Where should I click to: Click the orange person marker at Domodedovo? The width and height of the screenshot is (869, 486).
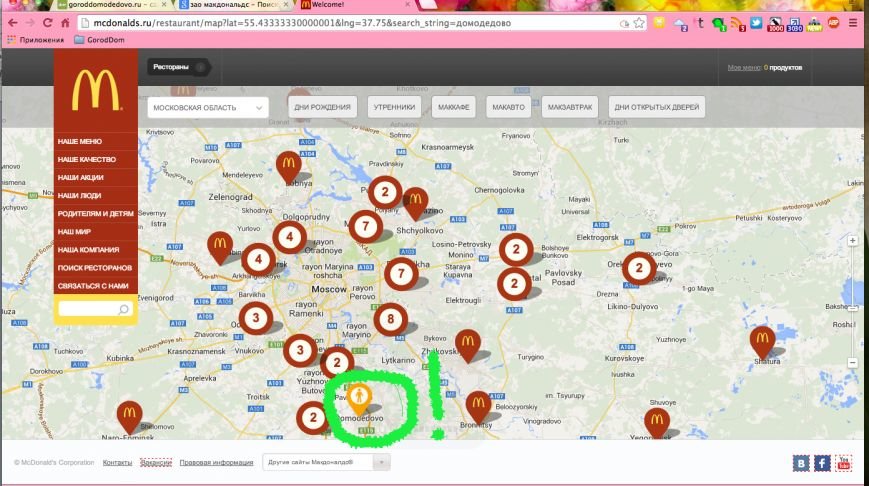click(359, 398)
